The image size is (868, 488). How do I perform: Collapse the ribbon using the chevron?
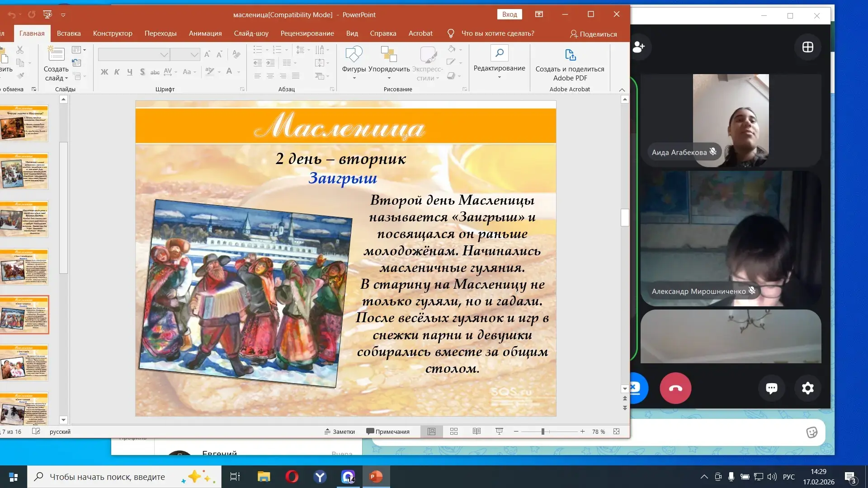pos(622,89)
